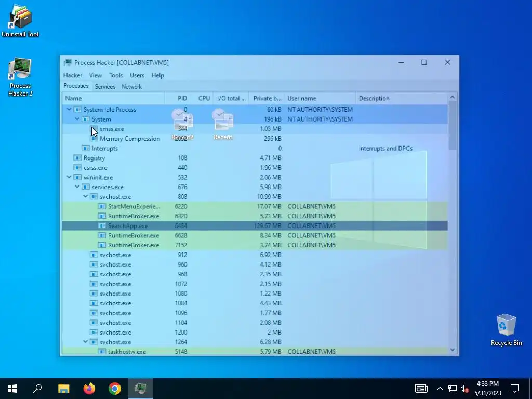Viewport: 532px width, 399px height.
Task: Open the View menu
Action: [x=96, y=75]
